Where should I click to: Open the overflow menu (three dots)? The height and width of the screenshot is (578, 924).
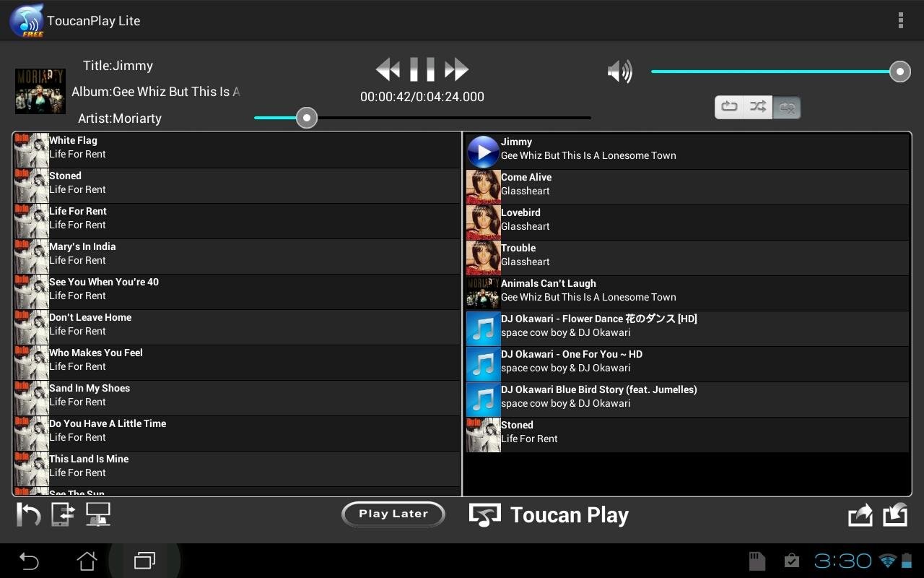900,20
